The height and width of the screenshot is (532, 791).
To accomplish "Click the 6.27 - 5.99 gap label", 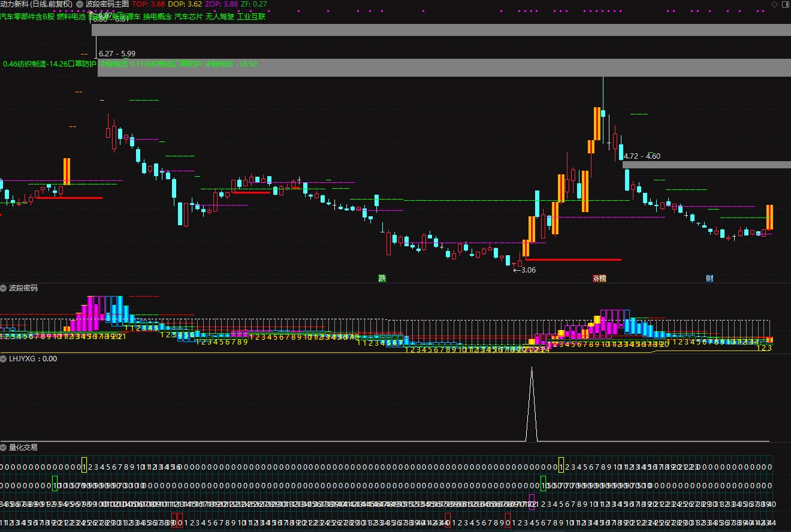I will click(x=117, y=54).
